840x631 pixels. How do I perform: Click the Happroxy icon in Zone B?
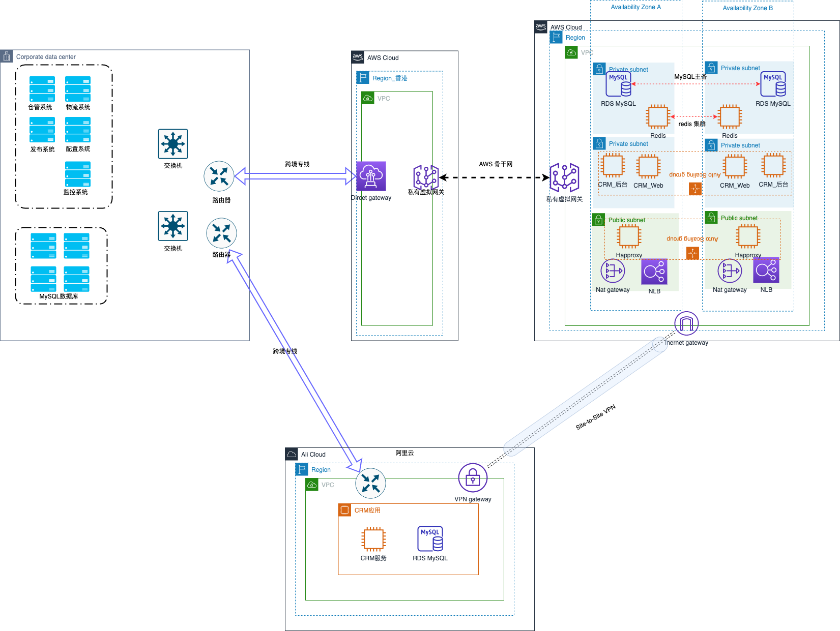click(x=748, y=236)
